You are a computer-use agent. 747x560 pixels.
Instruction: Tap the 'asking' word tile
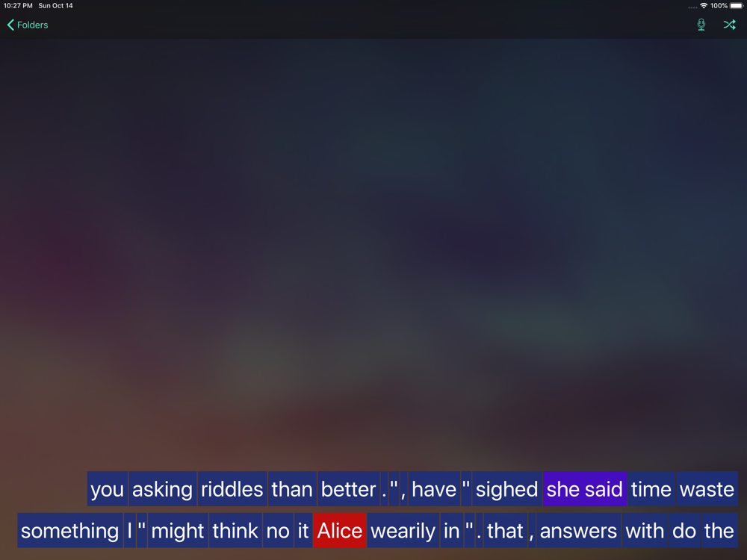[x=162, y=489]
